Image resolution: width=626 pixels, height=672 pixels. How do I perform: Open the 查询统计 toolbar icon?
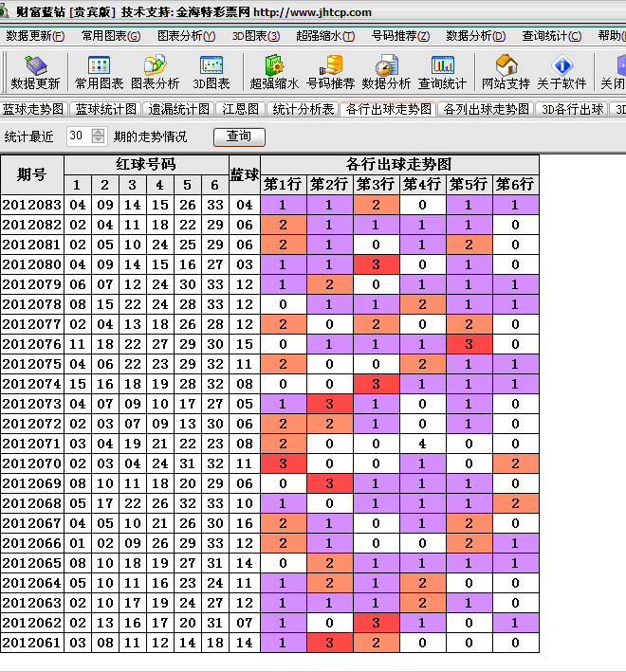442,72
